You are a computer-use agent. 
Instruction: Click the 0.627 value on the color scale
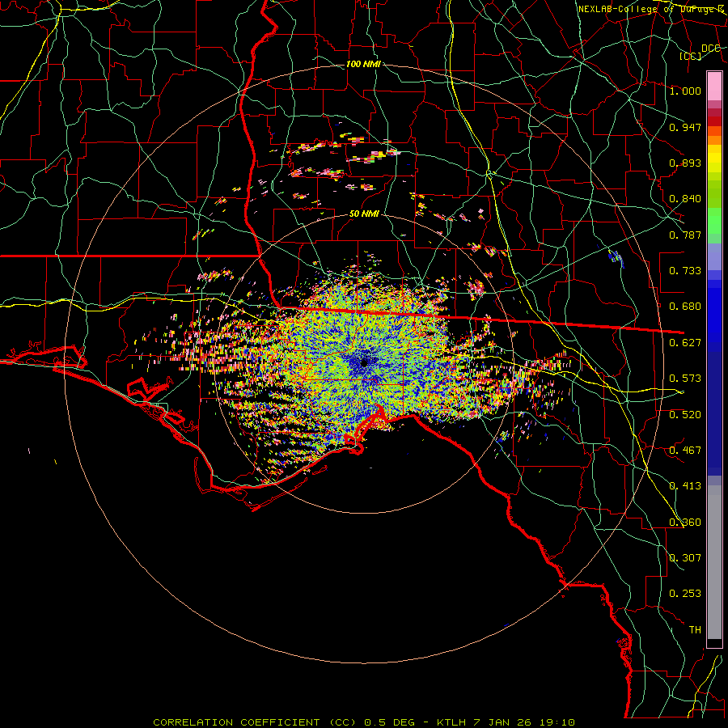(685, 343)
